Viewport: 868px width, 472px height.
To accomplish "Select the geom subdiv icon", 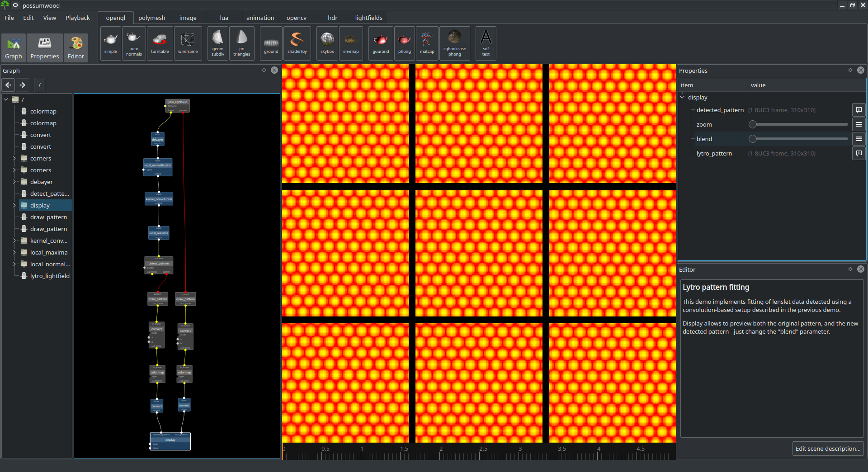I will [218, 43].
